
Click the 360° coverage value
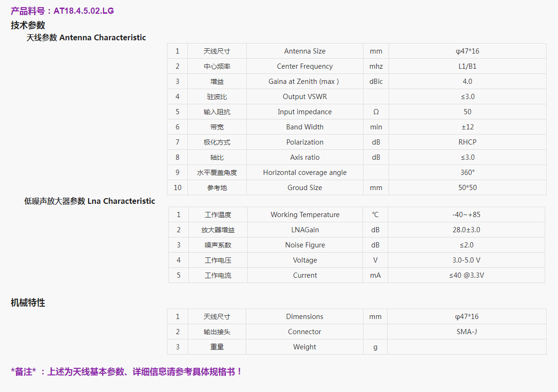[x=467, y=173]
